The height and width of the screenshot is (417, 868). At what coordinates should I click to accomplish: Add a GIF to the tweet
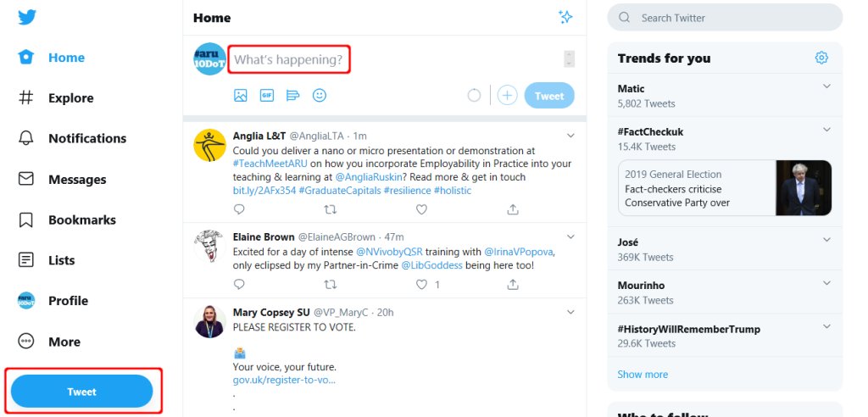pos(267,95)
